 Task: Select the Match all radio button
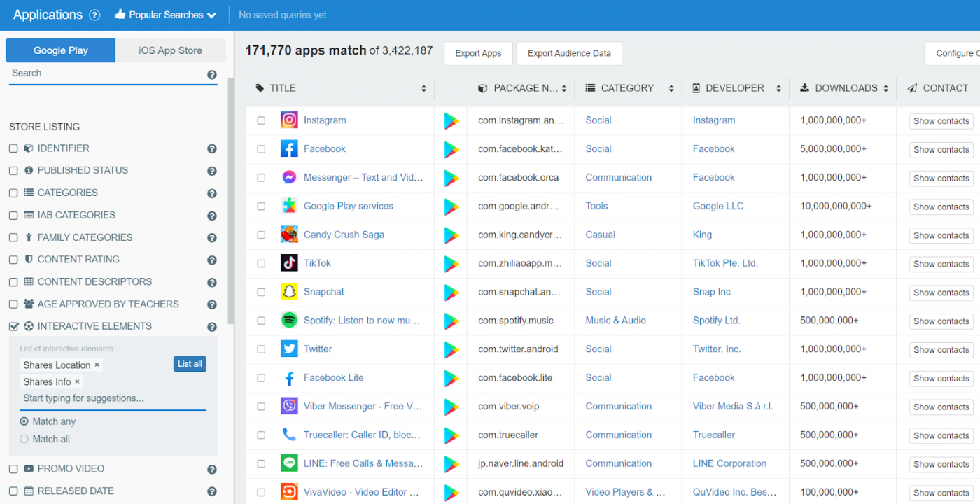[x=24, y=439]
